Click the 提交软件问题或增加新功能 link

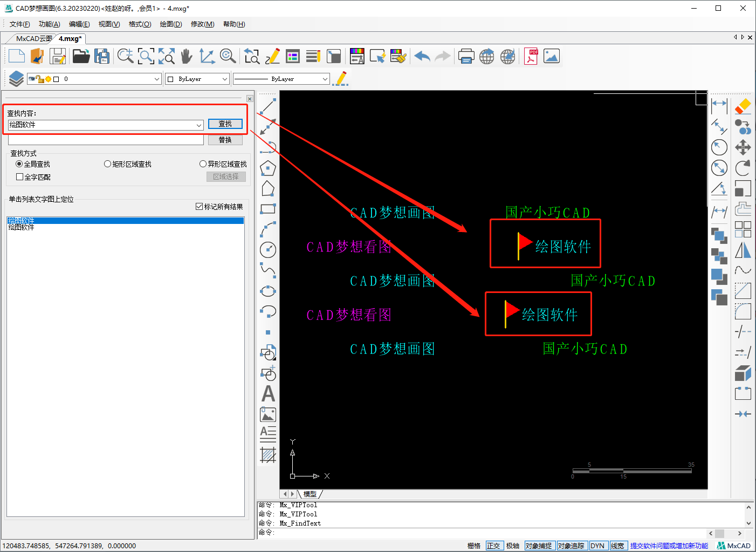(x=669, y=546)
